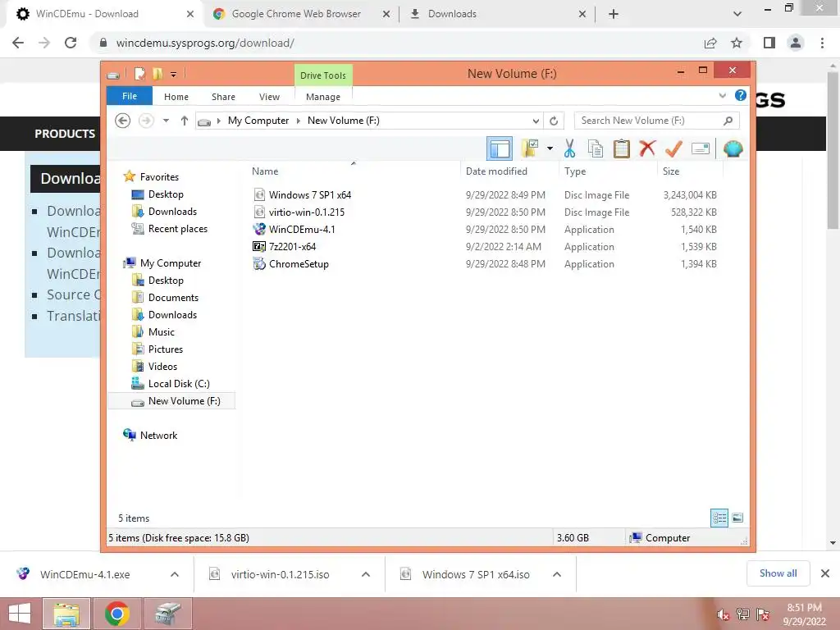The image size is (840, 630).
Task: Switch to Details view layout icon
Action: pos(719,518)
